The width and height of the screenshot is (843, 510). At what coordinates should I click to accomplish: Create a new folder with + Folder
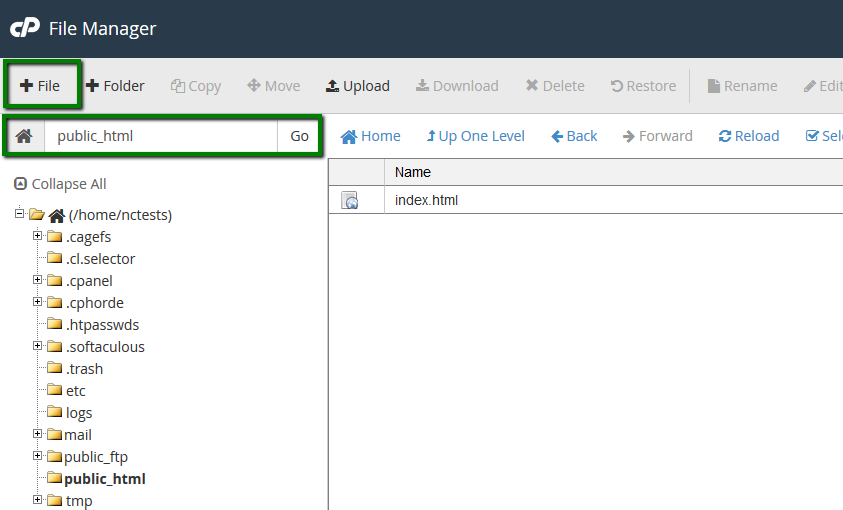point(115,86)
